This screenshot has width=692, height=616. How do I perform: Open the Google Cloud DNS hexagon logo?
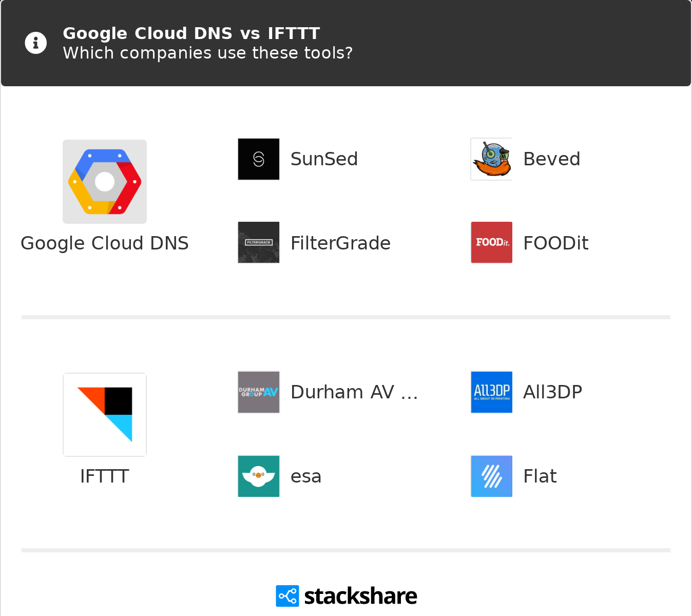click(105, 182)
